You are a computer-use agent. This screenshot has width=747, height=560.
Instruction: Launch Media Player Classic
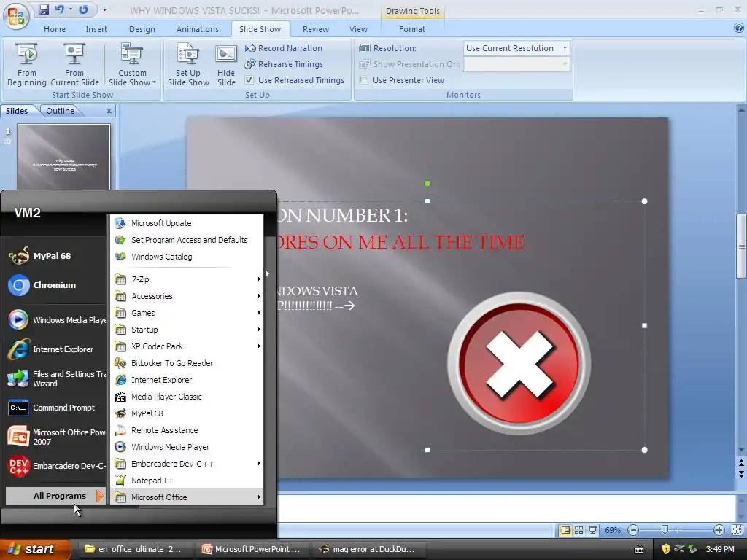[x=187, y=397]
